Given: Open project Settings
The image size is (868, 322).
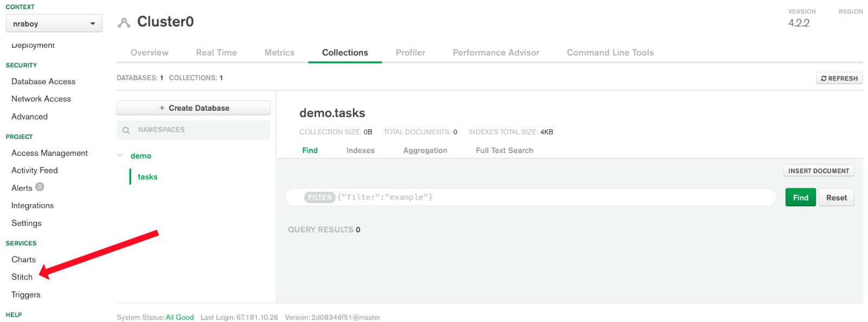Looking at the screenshot, I should point(27,223).
